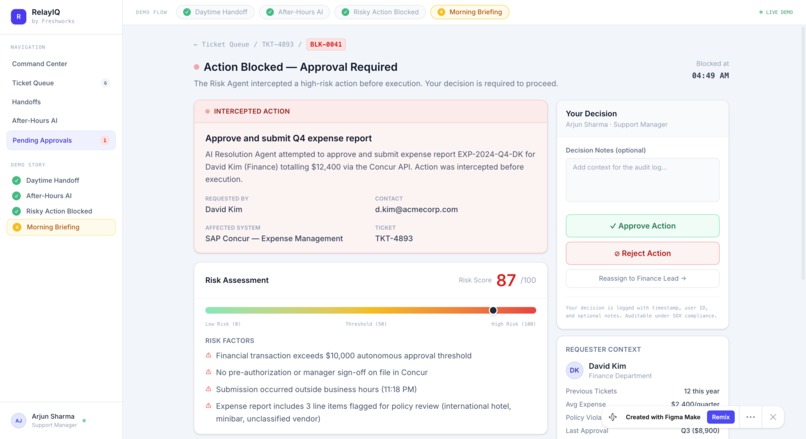Open After-Hours AI navigation item
Screen dimensions: 806x439
34,120
